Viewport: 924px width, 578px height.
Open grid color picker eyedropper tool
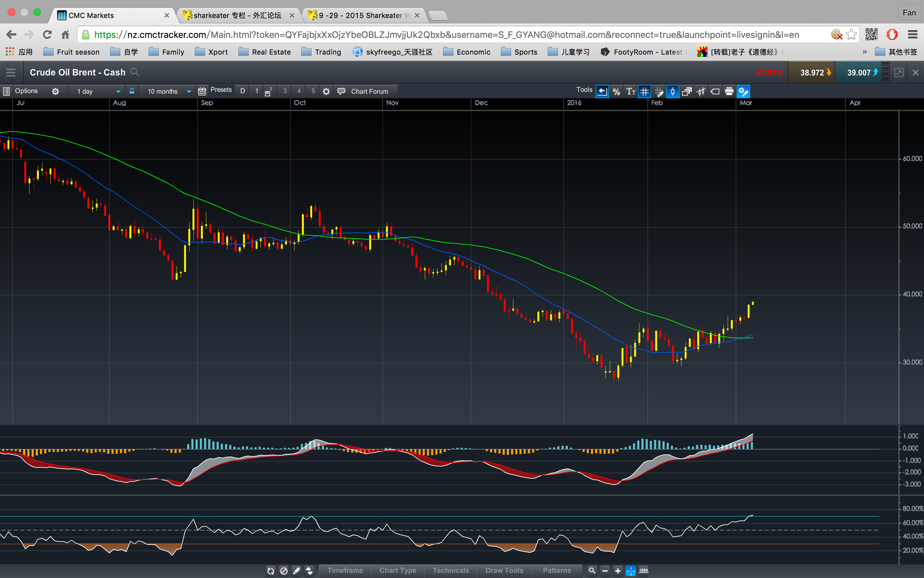tap(659, 92)
